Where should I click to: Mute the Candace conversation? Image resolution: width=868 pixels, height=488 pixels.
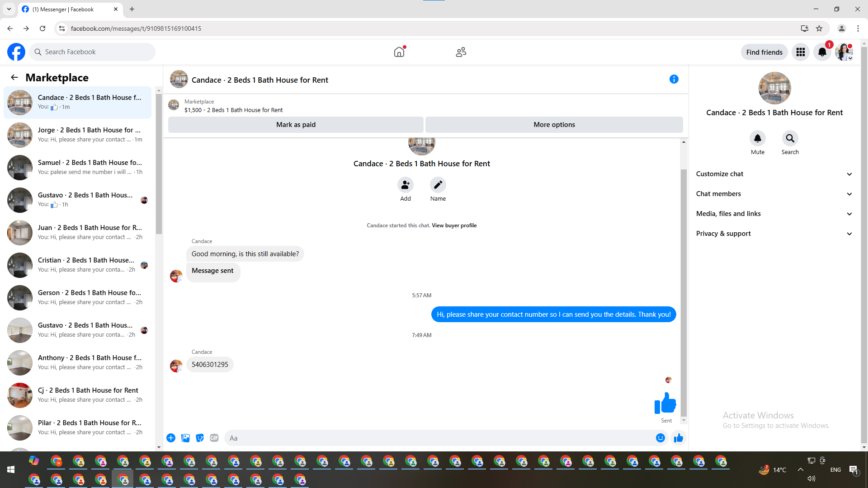coord(758,138)
